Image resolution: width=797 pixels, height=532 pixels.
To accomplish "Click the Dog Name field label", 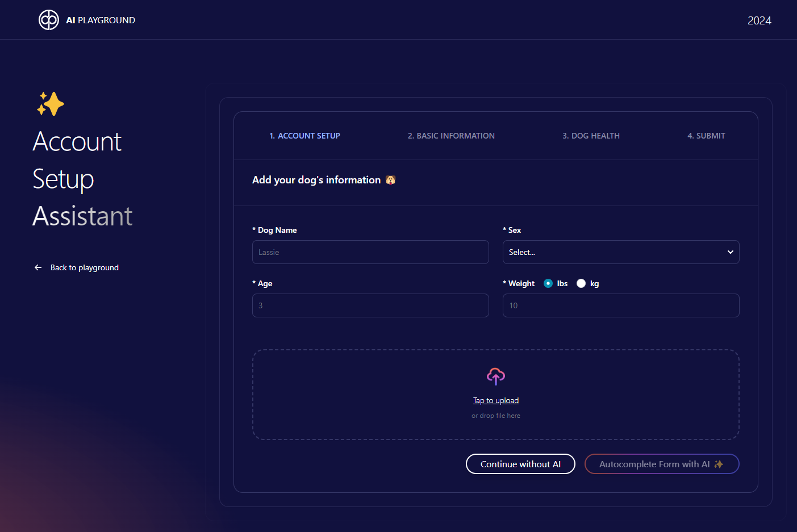I will 275,230.
